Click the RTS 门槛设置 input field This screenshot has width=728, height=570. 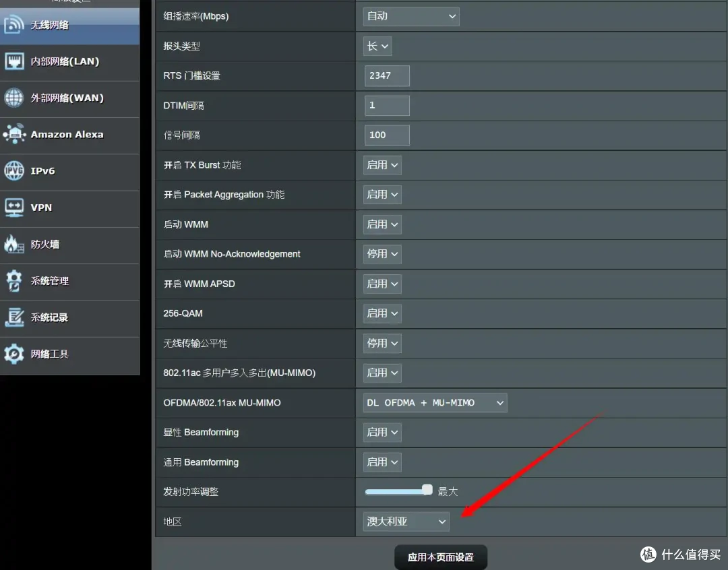[387, 75]
